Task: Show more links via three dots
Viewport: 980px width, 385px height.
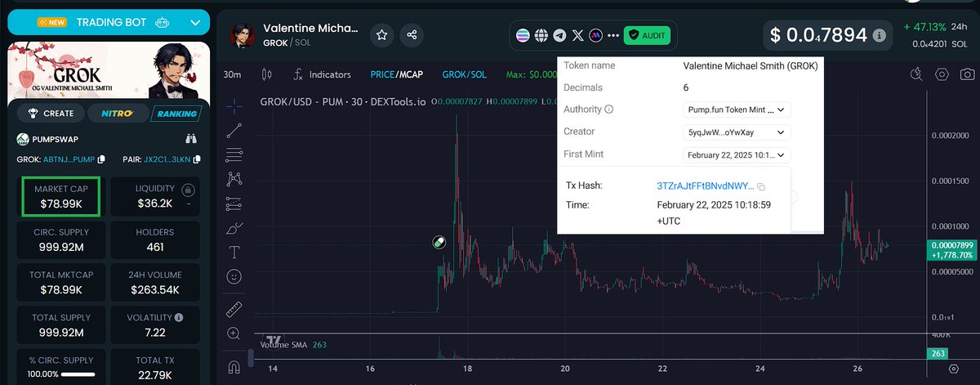Action: tap(613, 35)
